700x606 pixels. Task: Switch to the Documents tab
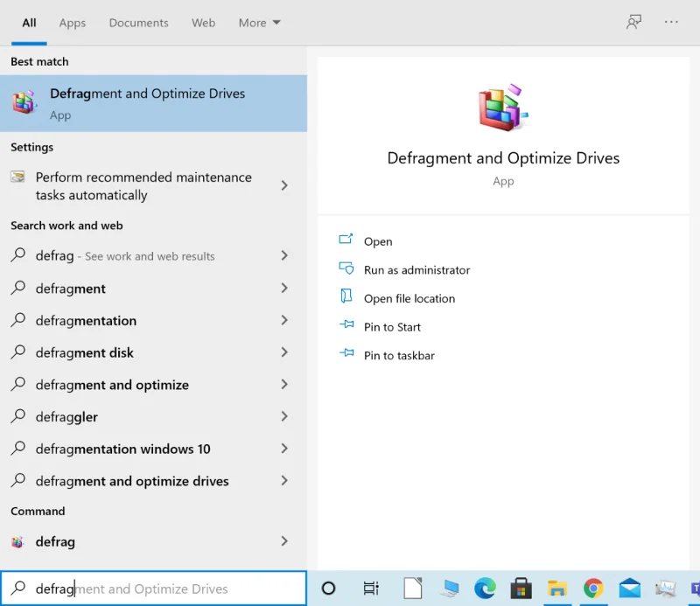point(139,23)
